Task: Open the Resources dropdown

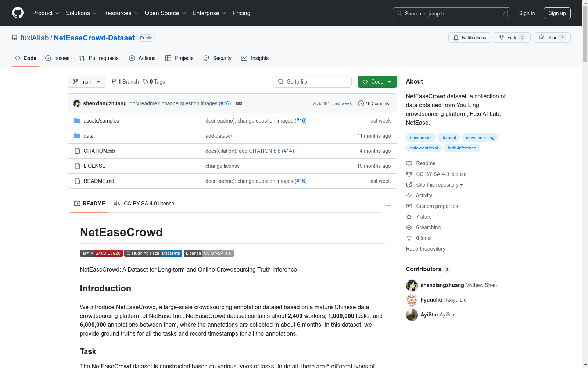Action: coord(120,13)
